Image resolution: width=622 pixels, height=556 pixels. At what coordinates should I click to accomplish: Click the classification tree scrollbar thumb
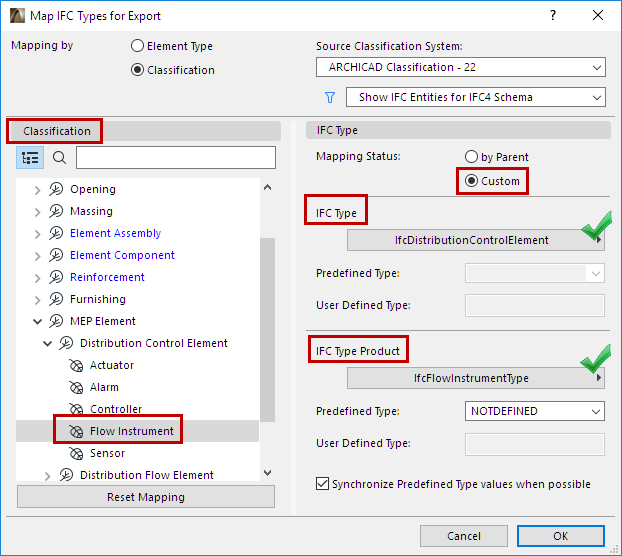267,330
